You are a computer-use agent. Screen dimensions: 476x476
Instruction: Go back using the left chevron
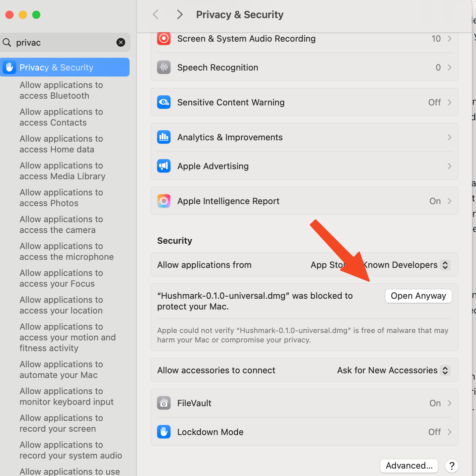click(x=155, y=14)
